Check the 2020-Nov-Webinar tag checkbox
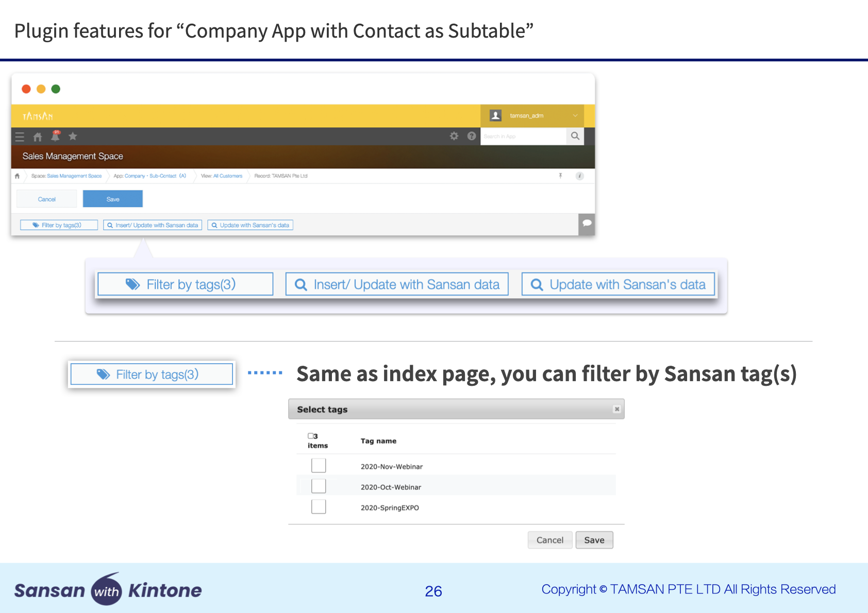This screenshot has height=613, width=868. coord(319,466)
